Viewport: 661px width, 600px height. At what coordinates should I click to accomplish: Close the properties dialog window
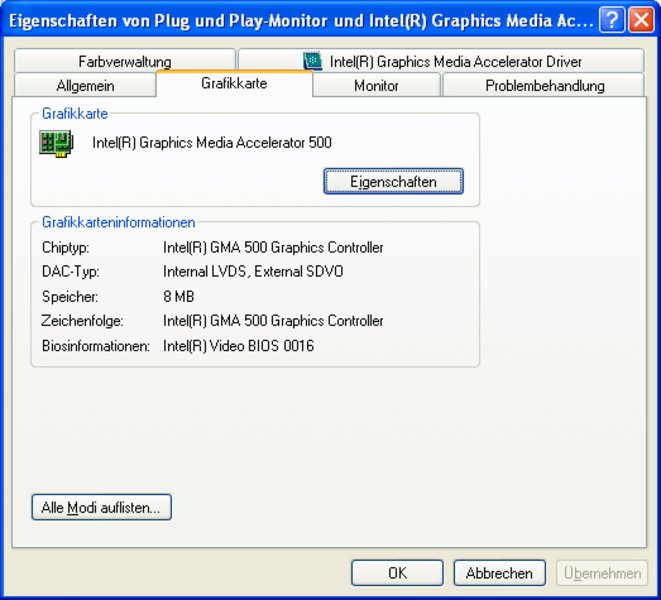641,19
